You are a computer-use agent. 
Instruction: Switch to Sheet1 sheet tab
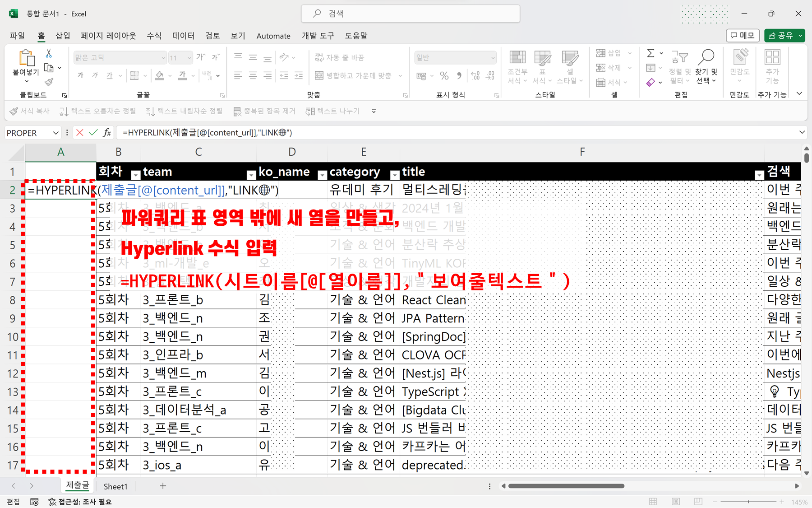pos(115,486)
